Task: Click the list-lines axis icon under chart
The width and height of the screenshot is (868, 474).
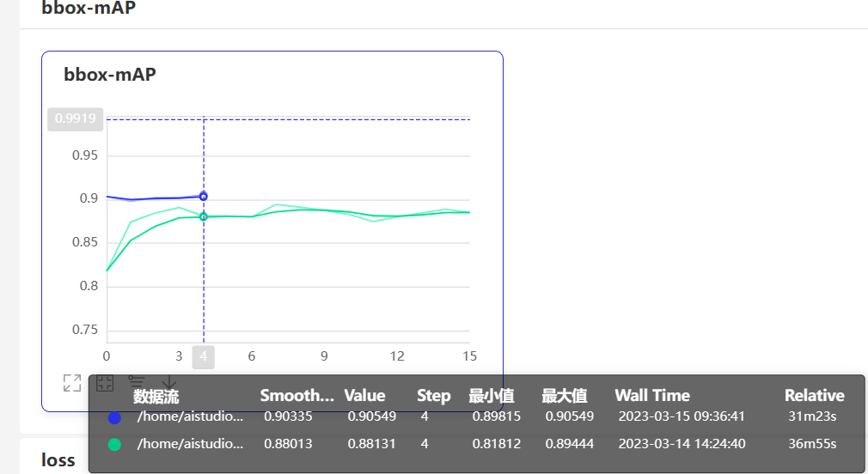Action: 137,380
